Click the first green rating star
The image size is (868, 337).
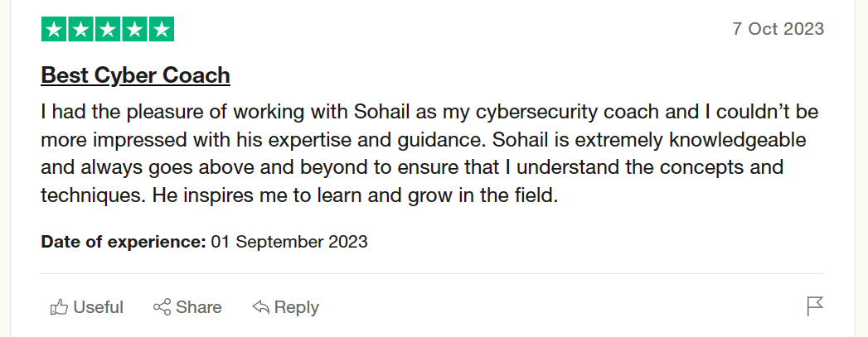click(x=55, y=30)
